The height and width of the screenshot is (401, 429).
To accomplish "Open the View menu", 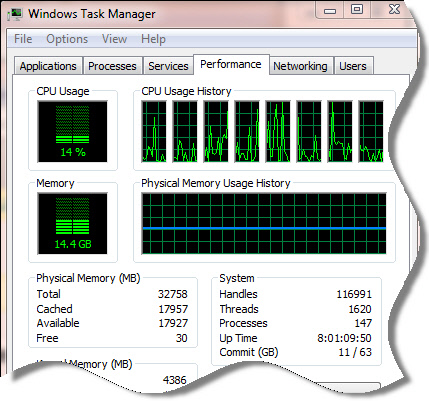I will pyautogui.click(x=114, y=39).
